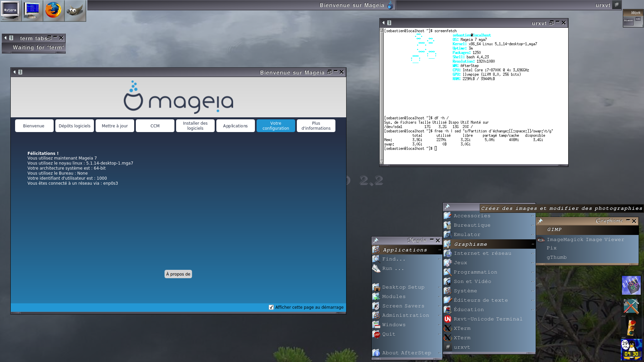Click the Quit stop-sign icon
The height and width of the screenshot is (362, 644).
click(x=376, y=334)
